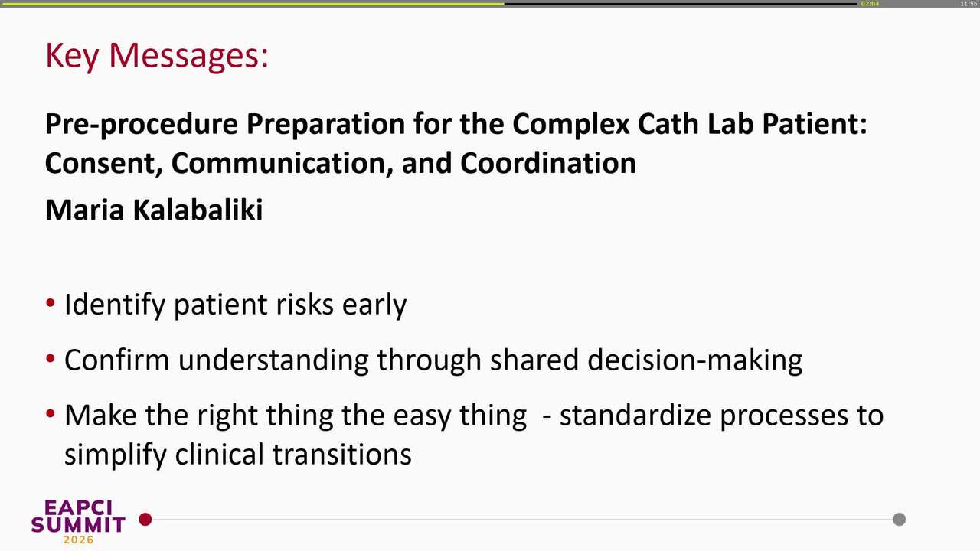This screenshot has width=980, height=551.
Task: Click the presentation title 'Pre-procedure Preparation' line
Action: click(456, 123)
